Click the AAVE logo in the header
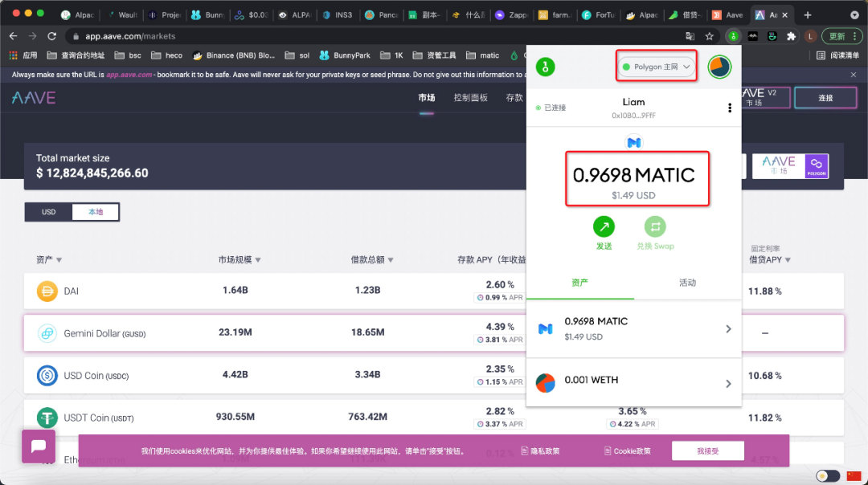 pyautogui.click(x=33, y=97)
